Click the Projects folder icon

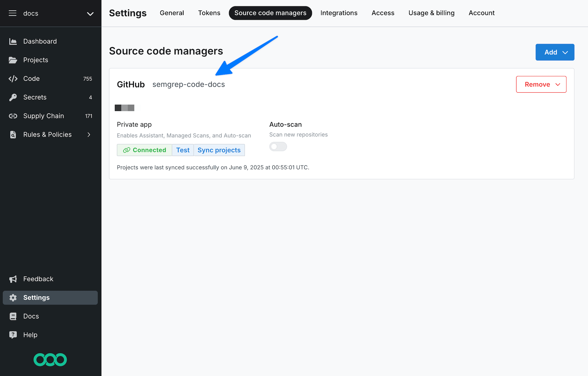coord(13,60)
